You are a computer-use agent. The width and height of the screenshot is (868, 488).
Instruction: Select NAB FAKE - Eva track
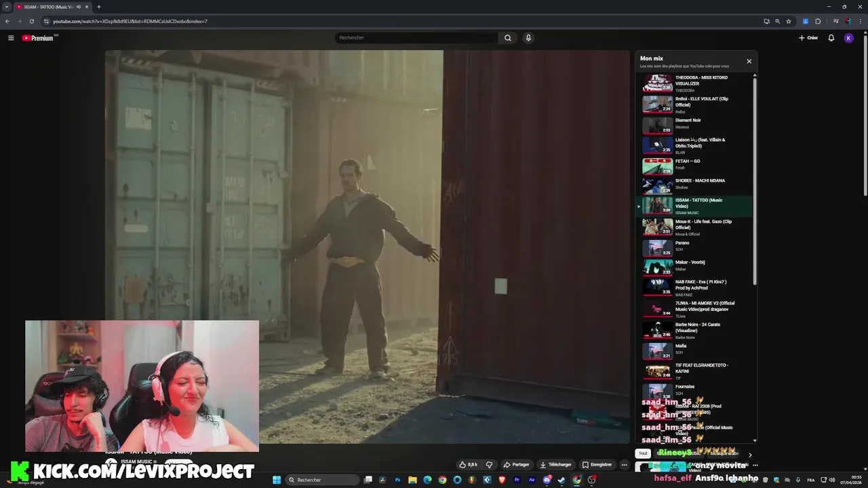pyautogui.click(x=695, y=287)
